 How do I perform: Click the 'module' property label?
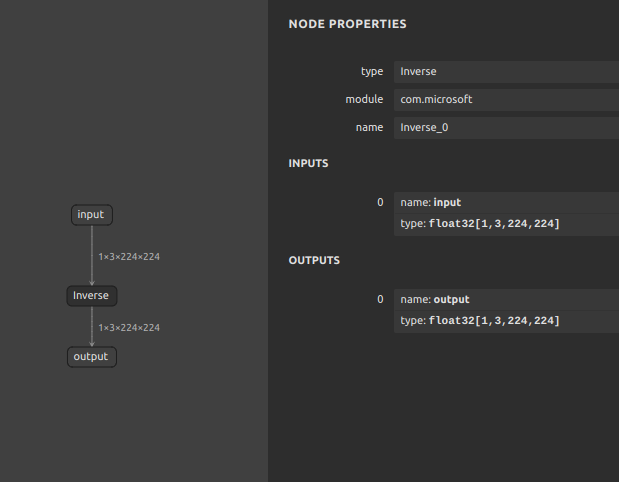point(364,99)
